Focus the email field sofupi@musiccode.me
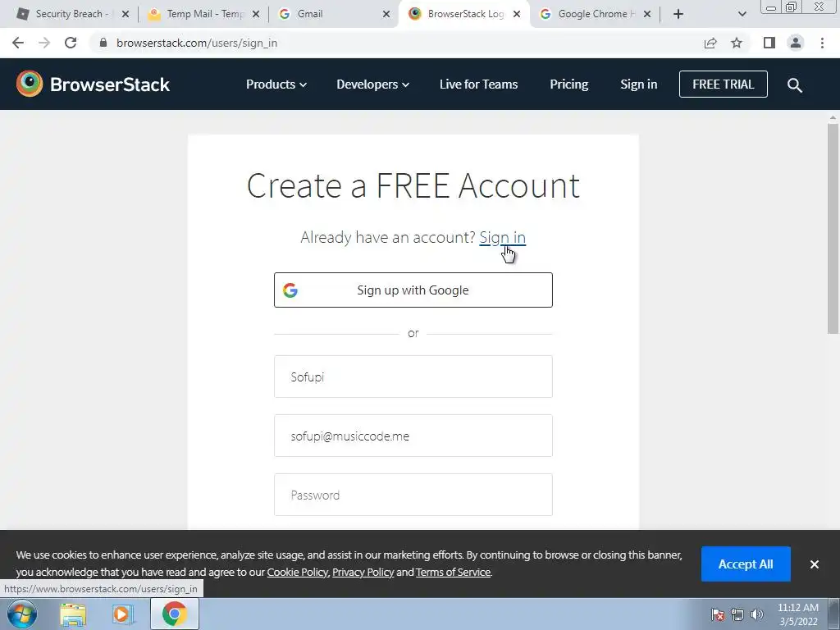 pyautogui.click(x=413, y=436)
